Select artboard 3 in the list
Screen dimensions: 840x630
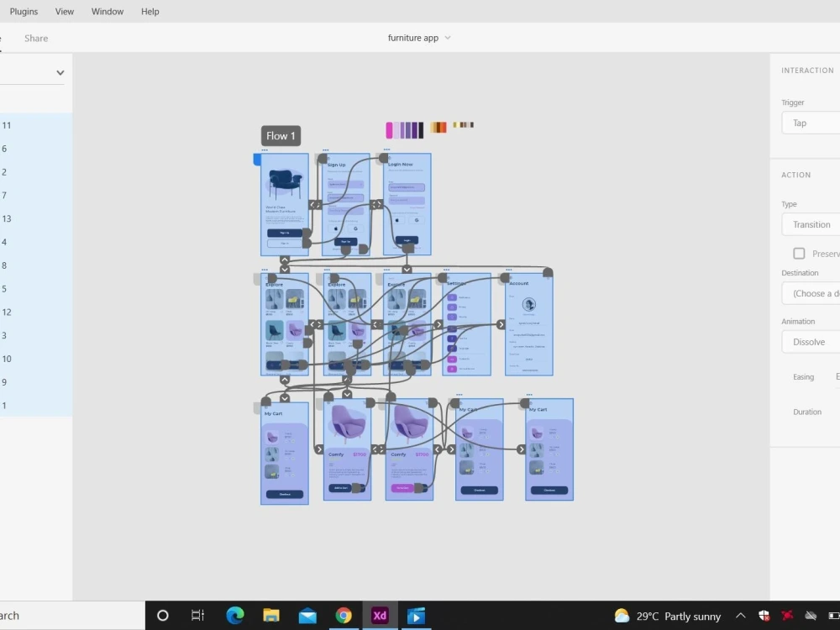point(36,335)
